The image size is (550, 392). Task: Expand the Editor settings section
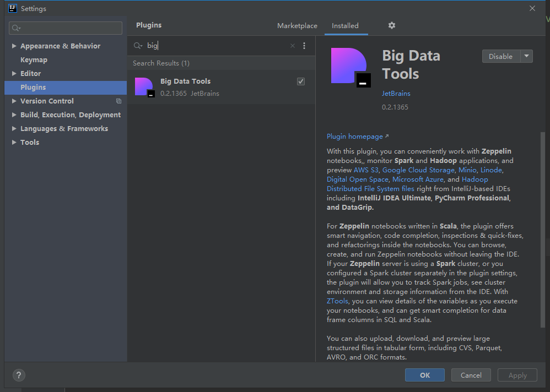point(14,74)
